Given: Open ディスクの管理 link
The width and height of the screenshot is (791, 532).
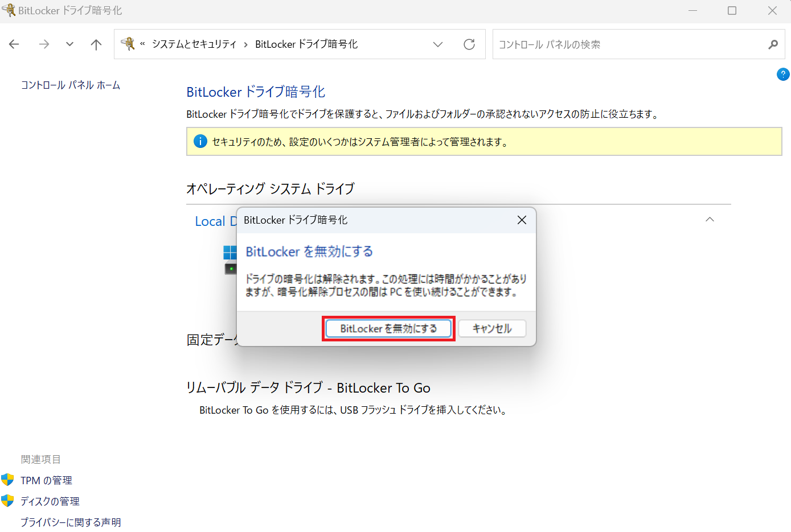Looking at the screenshot, I should pos(50,501).
